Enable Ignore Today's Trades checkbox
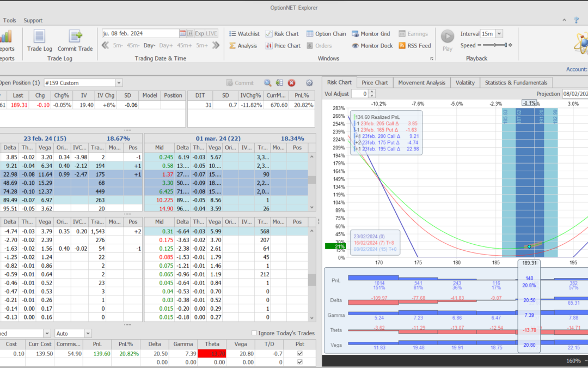Image resolution: width=588 pixels, height=368 pixels. pos(254,333)
